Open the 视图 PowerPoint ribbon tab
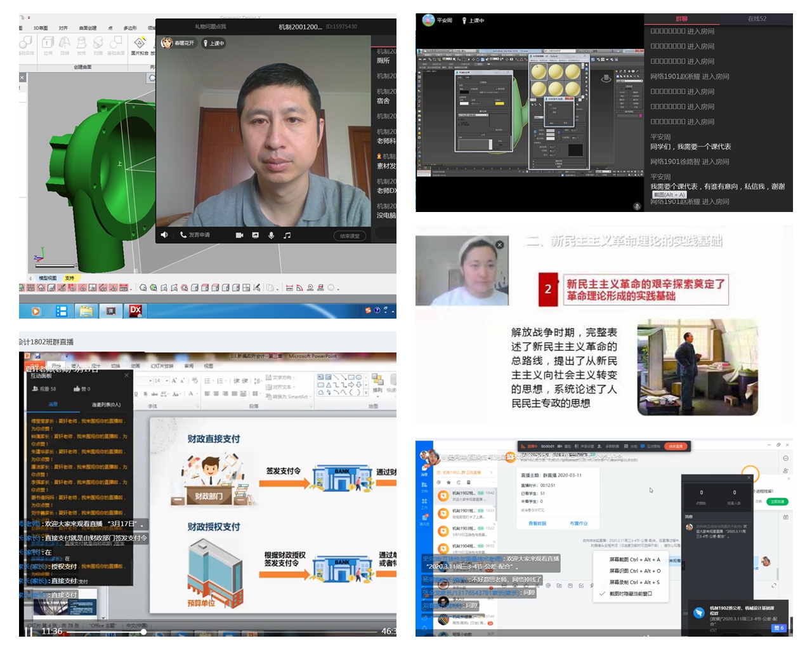This screenshot has width=812, height=650. pyautogui.click(x=209, y=366)
